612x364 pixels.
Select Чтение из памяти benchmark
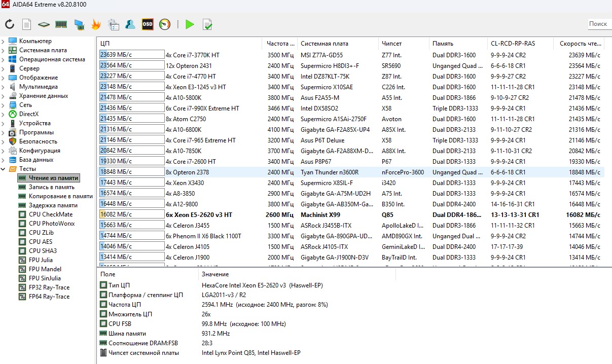click(x=53, y=178)
